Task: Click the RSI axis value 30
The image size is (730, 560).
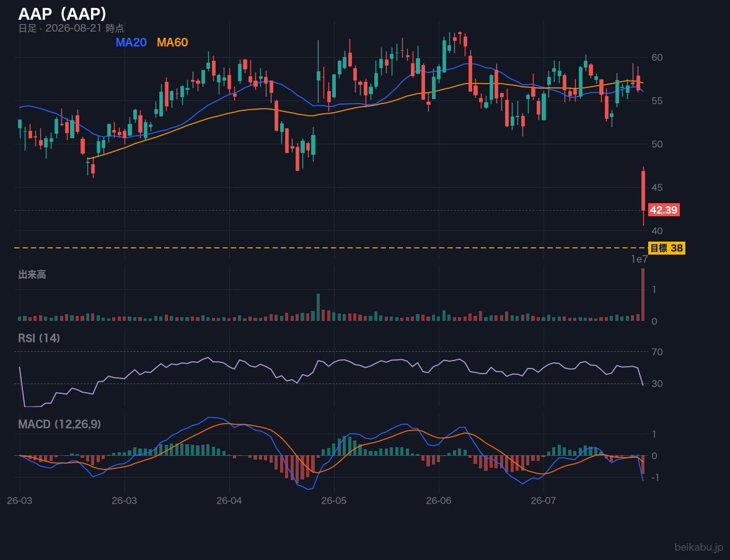Action: pyautogui.click(x=657, y=383)
